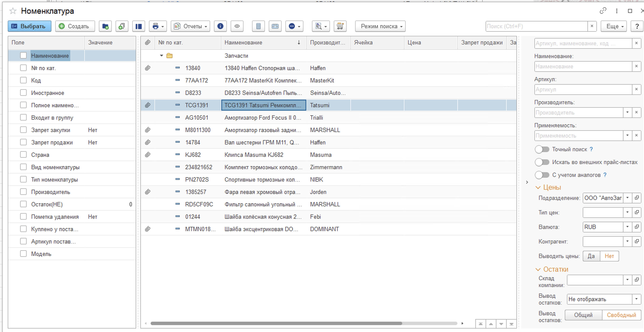Collapse the Цены section
The height and width of the screenshot is (332, 644).
click(538, 187)
